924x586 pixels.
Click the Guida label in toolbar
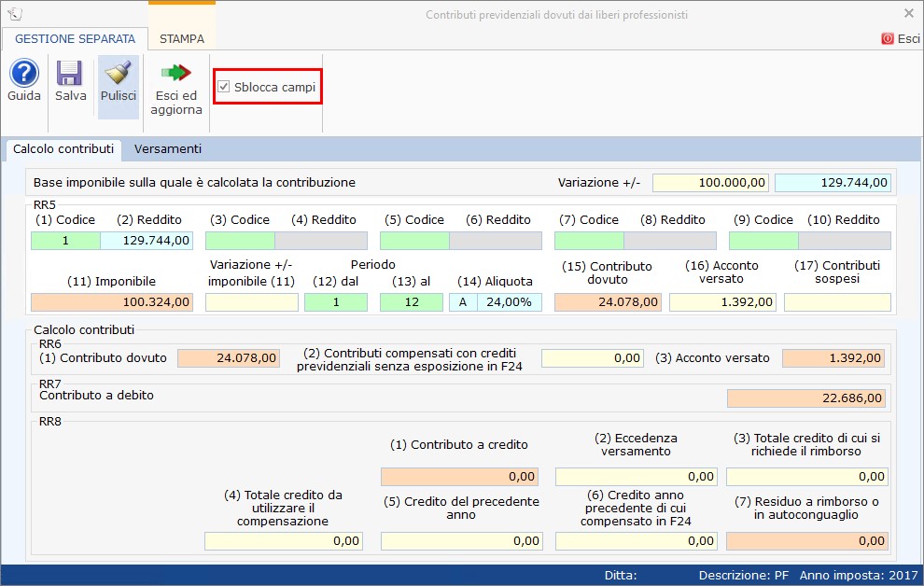(x=24, y=95)
